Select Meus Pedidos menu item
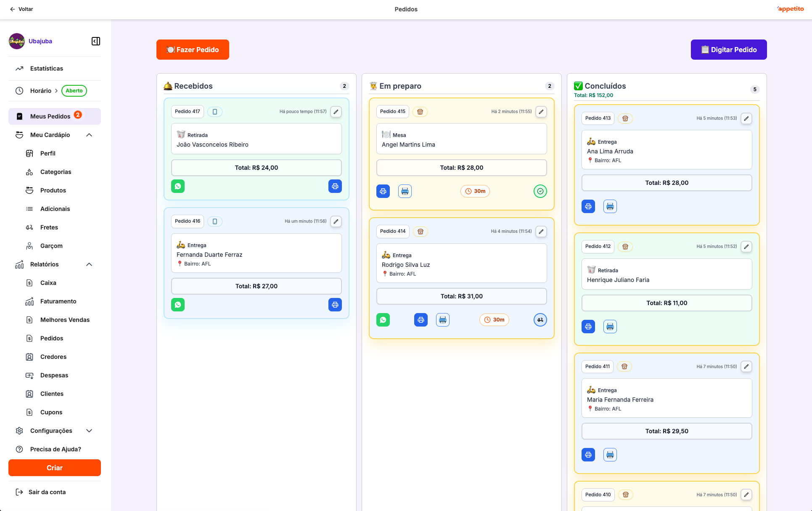The height and width of the screenshot is (511, 812). pos(55,116)
